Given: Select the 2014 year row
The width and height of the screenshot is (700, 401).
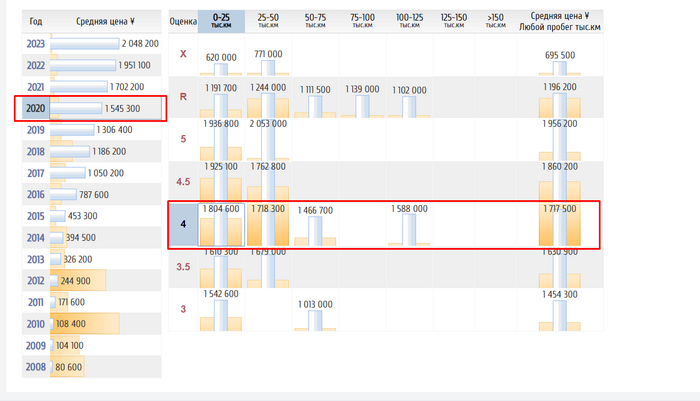Looking at the screenshot, I should point(92,238).
